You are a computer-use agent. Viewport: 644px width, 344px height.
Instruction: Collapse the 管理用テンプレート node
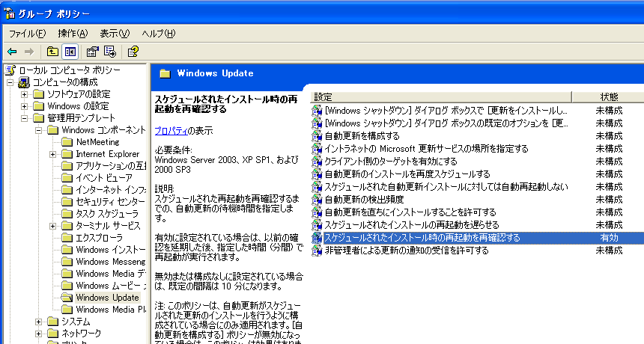click(24, 118)
